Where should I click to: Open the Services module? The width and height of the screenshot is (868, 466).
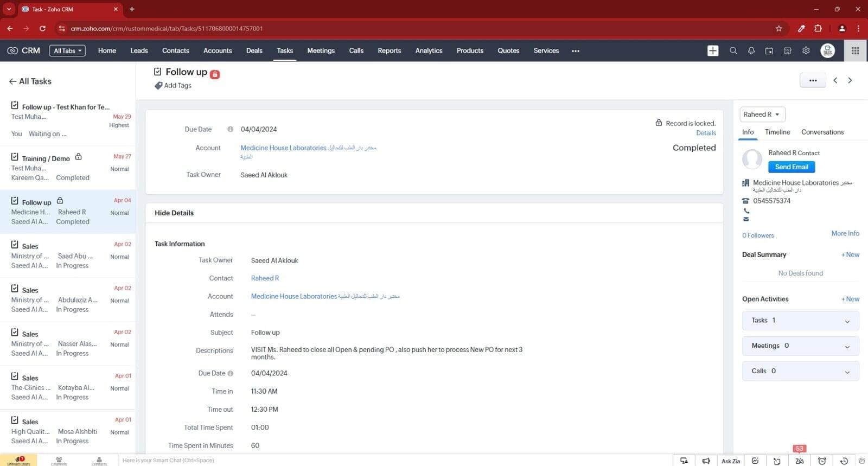tap(546, 50)
